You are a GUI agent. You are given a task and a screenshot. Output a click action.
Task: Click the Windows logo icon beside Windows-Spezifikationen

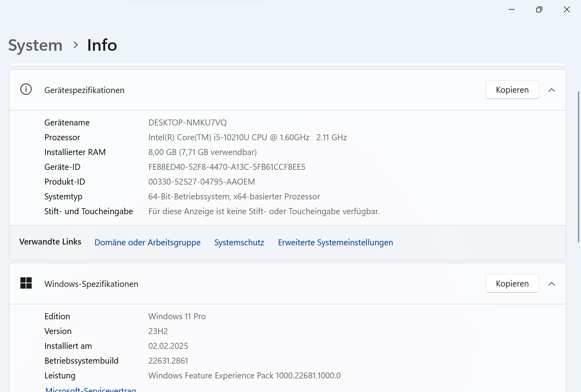26,283
